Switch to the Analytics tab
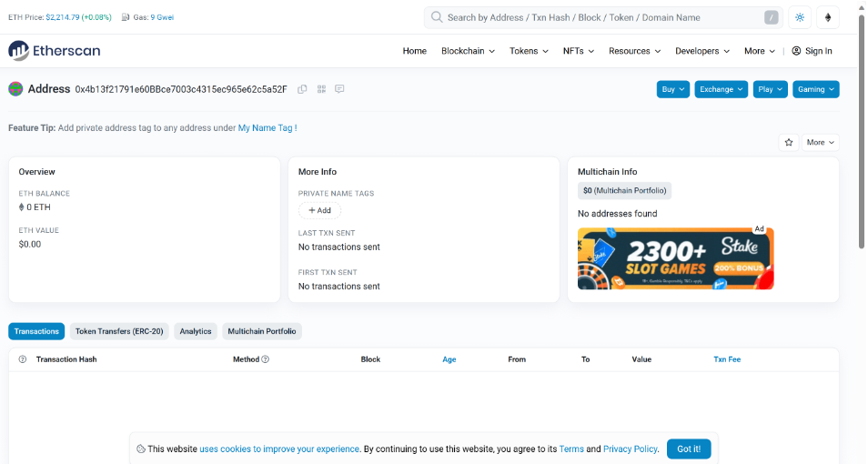 pos(196,331)
